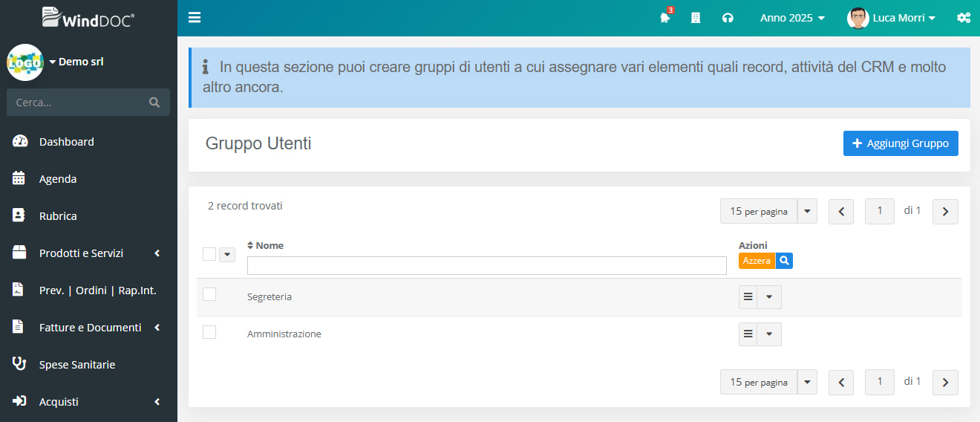This screenshot has height=422, width=980.
Task: Expand Fatture e Documenti sidebar menu
Action: 90,328
